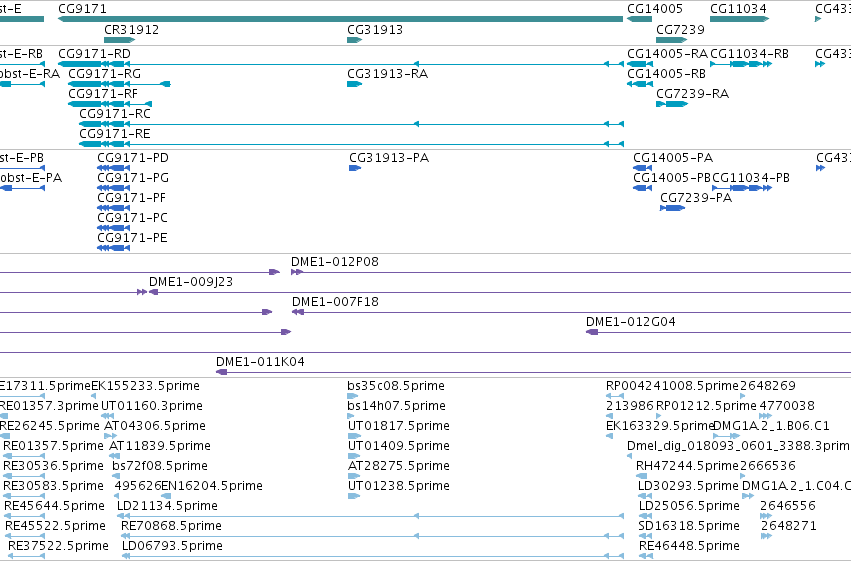Select BAC clone DME1-012G04
Image resolution: width=851 pixels, height=561 pixels.
click(x=631, y=322)
